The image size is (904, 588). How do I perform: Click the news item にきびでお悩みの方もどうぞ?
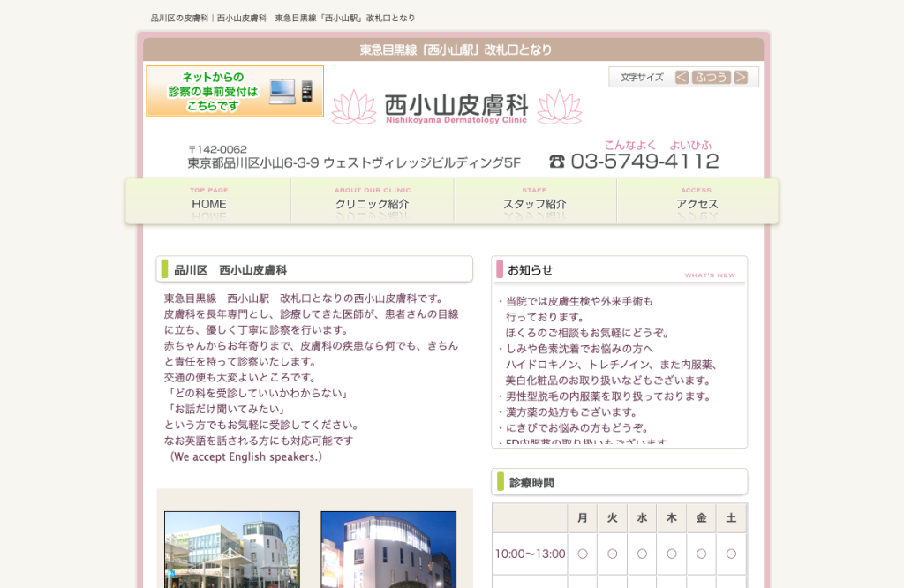click(x=577, y=427)
